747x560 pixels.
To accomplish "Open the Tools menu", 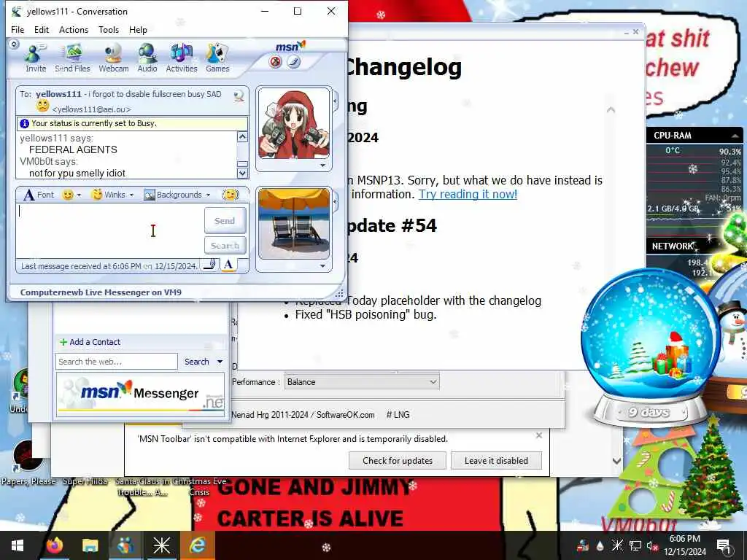I will click(109, 29).
